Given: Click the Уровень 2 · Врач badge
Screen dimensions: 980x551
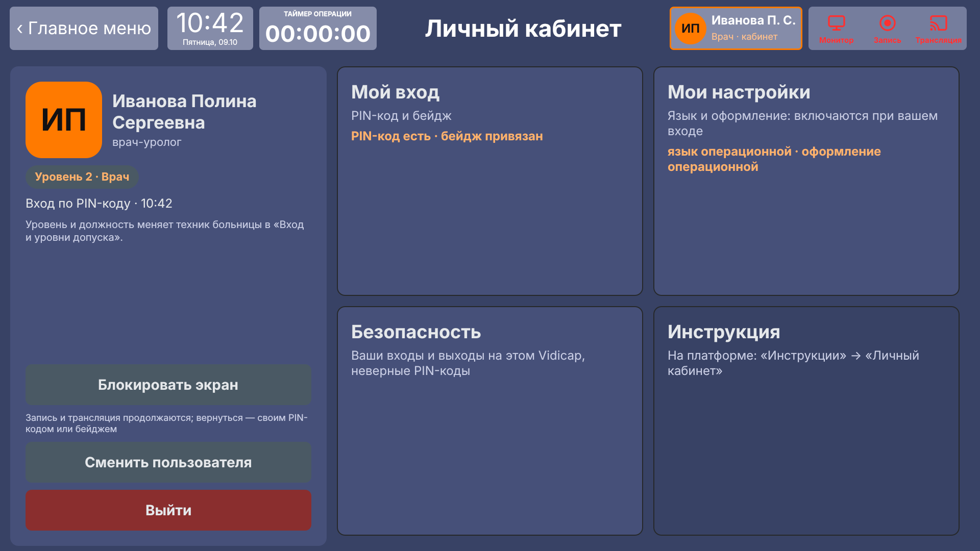Looking at the screenshot, I should (x=82, y=177).
